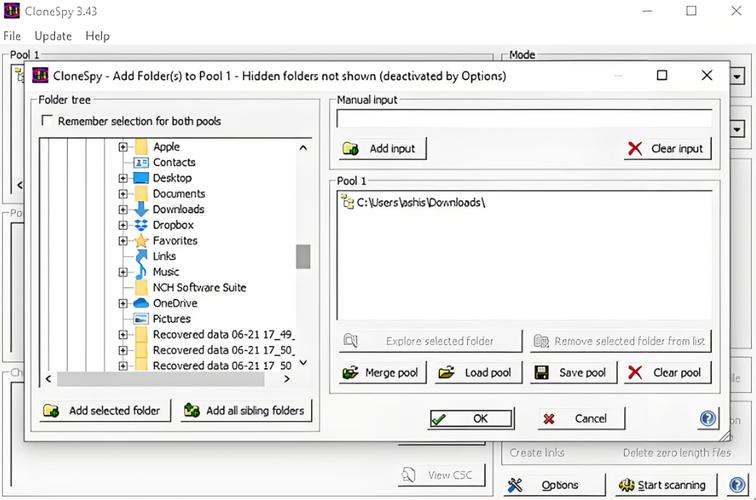Expand the Favorites folder node
The height and width of the screenshot is (500, 756).
point(123,241)
